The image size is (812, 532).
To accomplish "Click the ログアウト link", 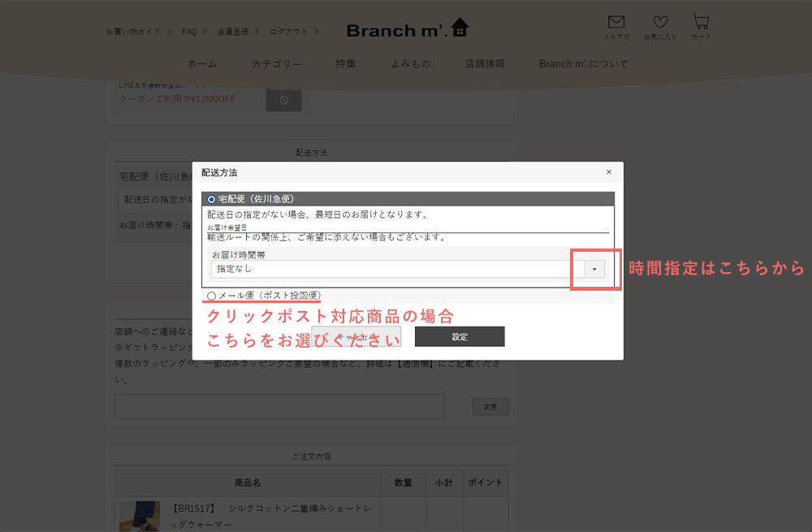I will (289, 32).
